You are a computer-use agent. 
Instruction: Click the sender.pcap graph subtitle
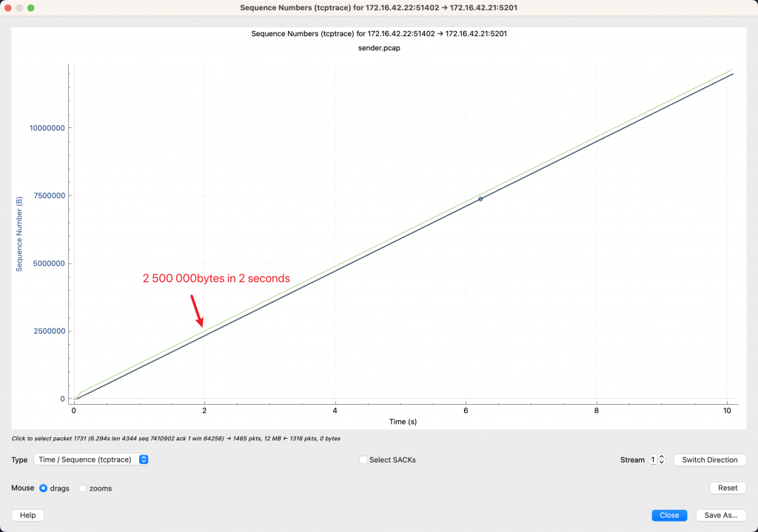point(378,47)
